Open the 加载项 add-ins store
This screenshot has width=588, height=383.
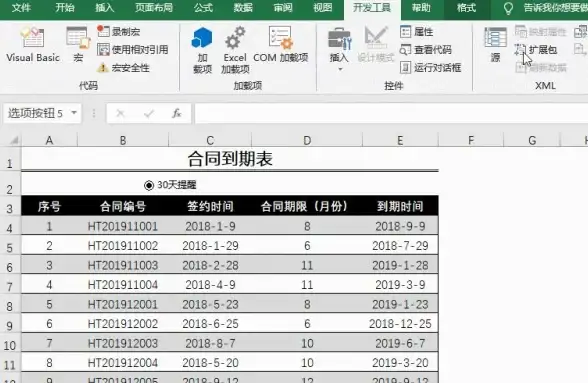point(202,50)
